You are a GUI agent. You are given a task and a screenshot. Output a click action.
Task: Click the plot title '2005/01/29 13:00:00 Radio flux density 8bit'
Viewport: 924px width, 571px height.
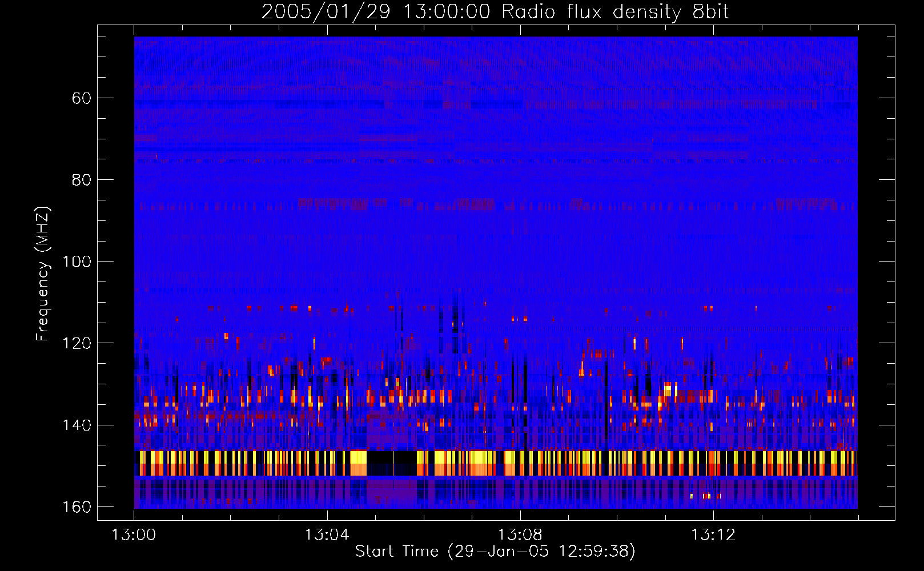click(495, 12)
